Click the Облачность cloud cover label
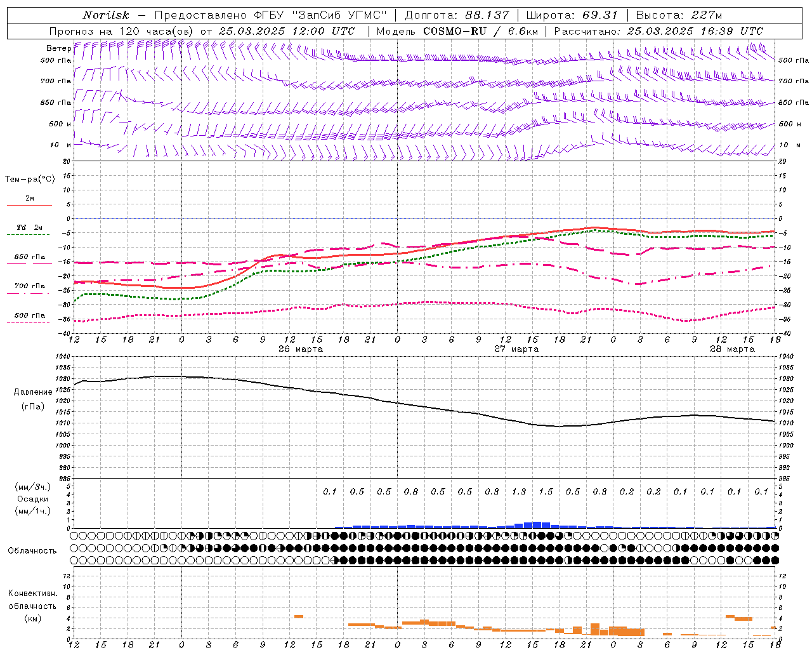The image size is (812, 650). [x=32, y=551]
